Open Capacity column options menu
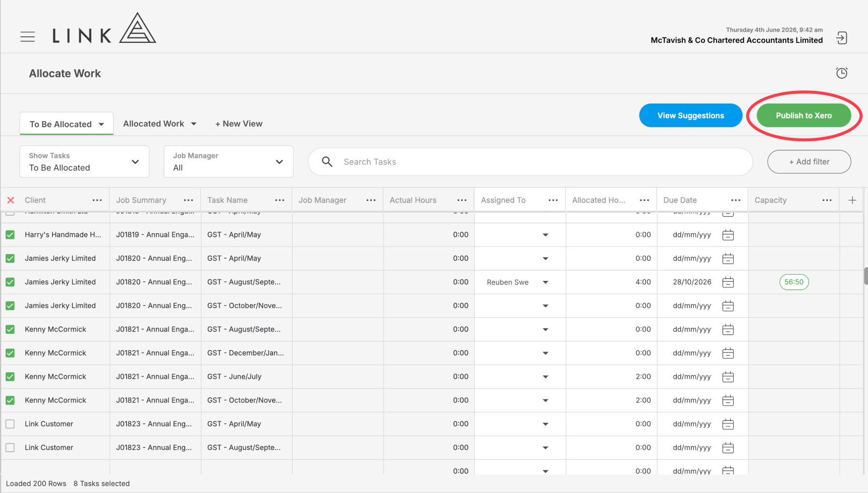The image size is (868, 493). (x=827, y=200)
